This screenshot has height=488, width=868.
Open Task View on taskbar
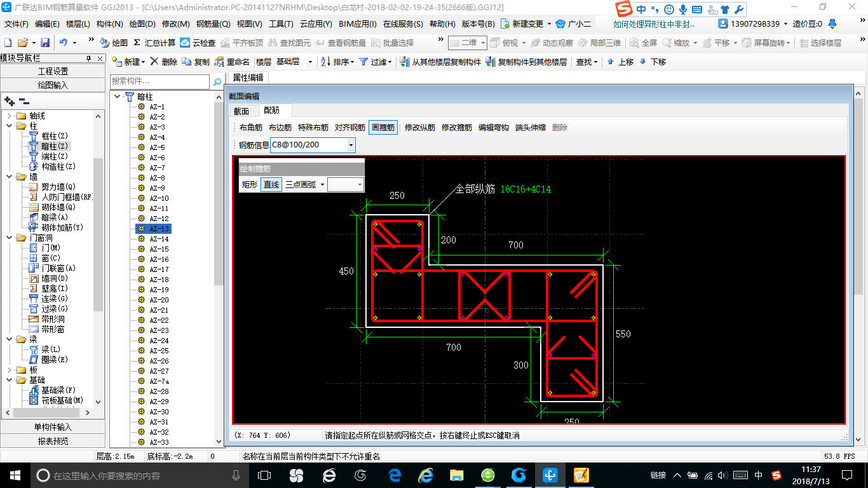tap(264, 475)
